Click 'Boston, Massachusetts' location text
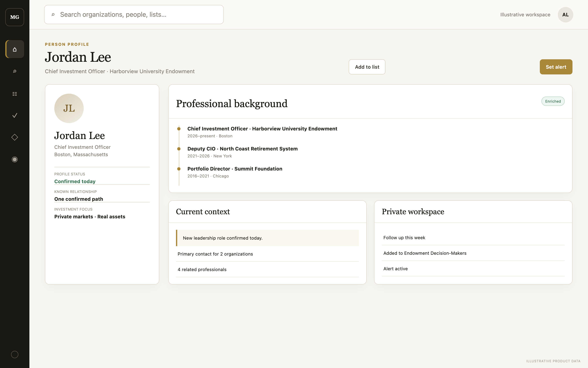 coord(81,155)
